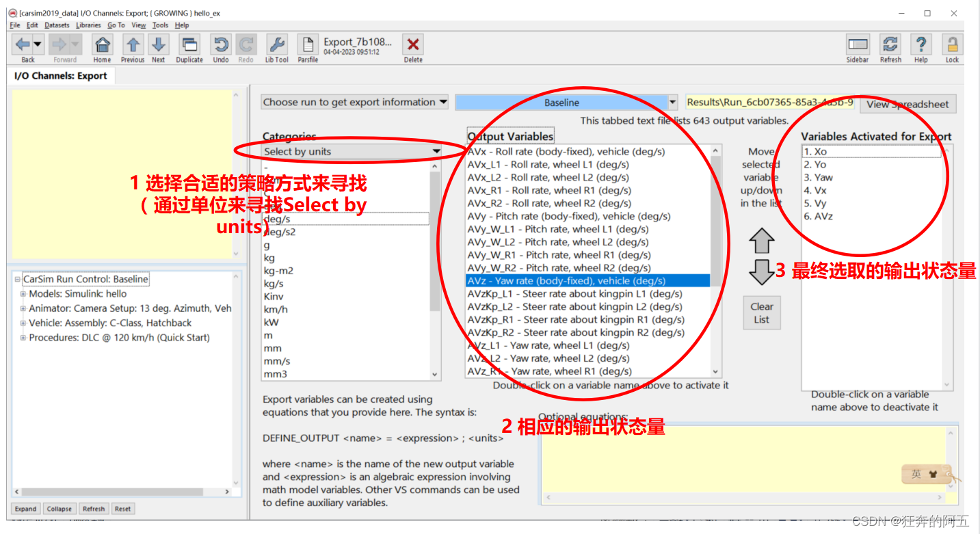This screenshot has width=980, height=534.
Task: Toggle the Sidebar view
Action: click(x=858, y=44)
